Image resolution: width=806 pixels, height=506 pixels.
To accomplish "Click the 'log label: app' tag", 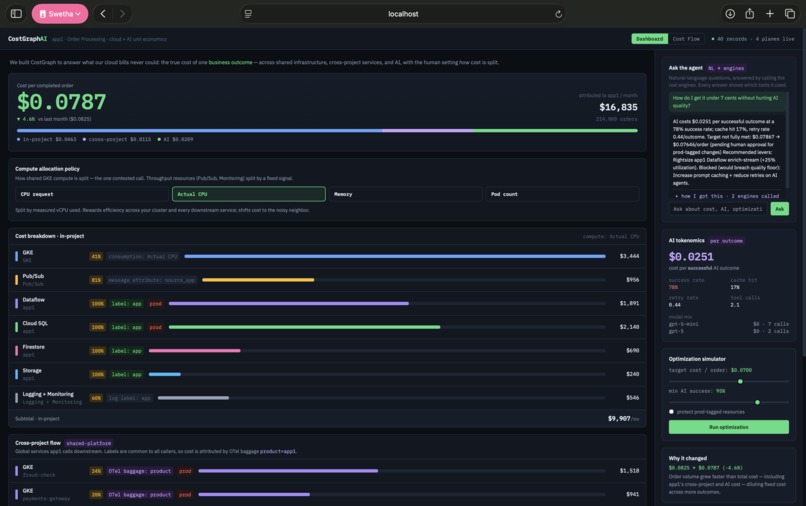I will click(x=130, y=398).
